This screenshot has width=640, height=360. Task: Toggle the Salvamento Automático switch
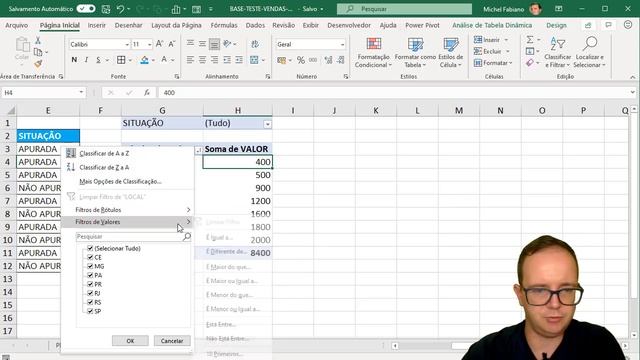[x=86, y=9]
